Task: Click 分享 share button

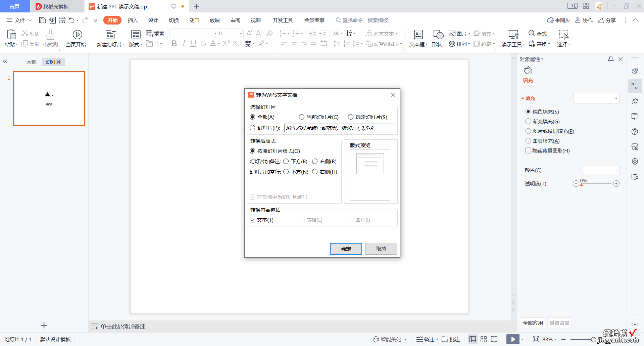Action: click(x=607, y=20)
